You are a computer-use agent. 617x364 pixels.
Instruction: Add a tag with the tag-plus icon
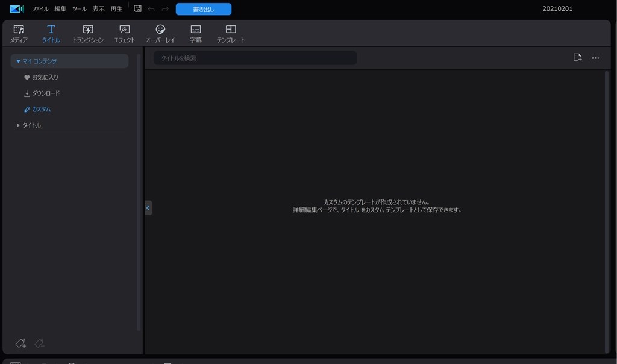pos(20,343)
